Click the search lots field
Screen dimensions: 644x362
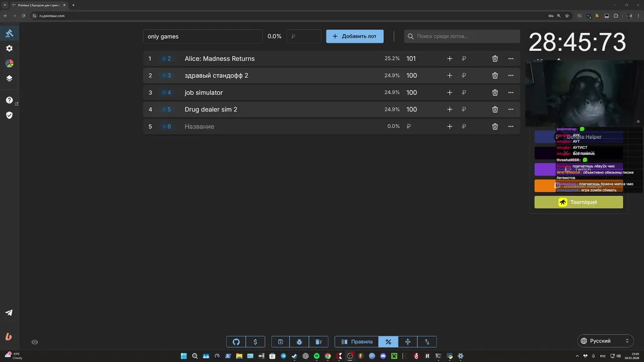click(x=462, y=36)
